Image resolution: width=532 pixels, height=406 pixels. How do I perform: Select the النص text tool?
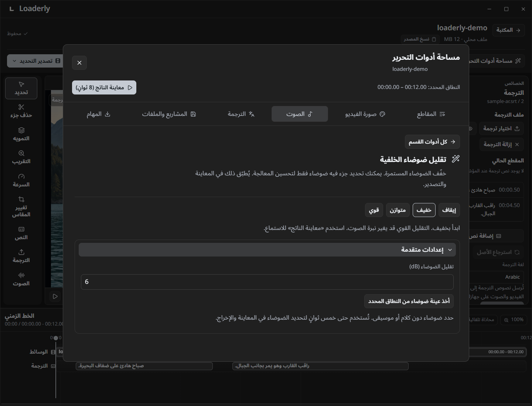coord(21,233)
